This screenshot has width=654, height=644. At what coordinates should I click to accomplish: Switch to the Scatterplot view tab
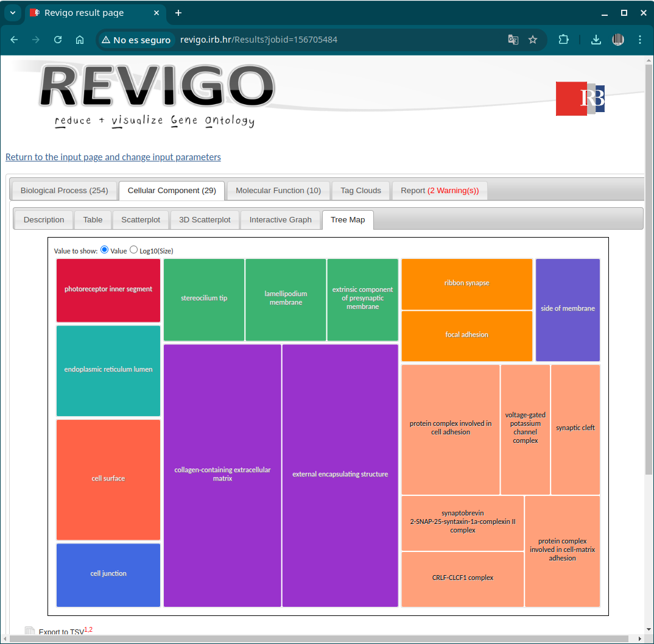tap(141, 220)
